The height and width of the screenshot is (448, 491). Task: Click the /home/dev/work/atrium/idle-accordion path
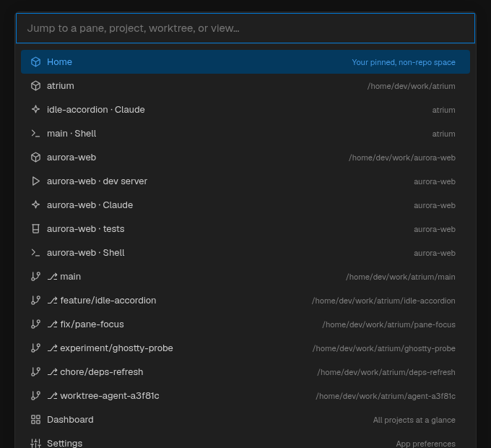(383, 301)
